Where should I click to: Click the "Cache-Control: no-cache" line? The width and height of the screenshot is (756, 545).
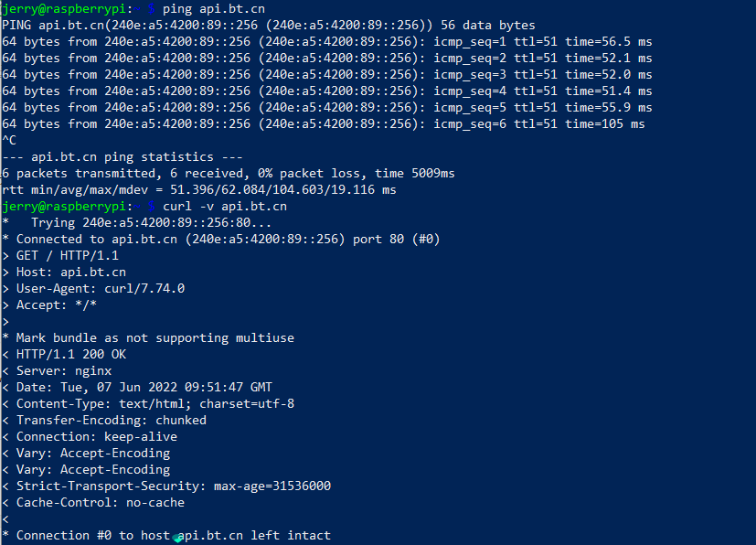tap(101, 502)
